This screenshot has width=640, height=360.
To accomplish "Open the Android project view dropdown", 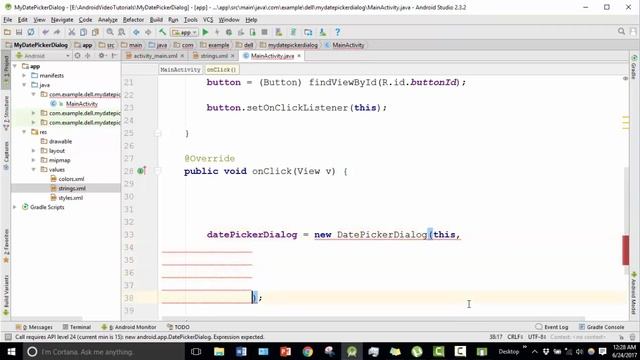I will (x=42, y=56).
